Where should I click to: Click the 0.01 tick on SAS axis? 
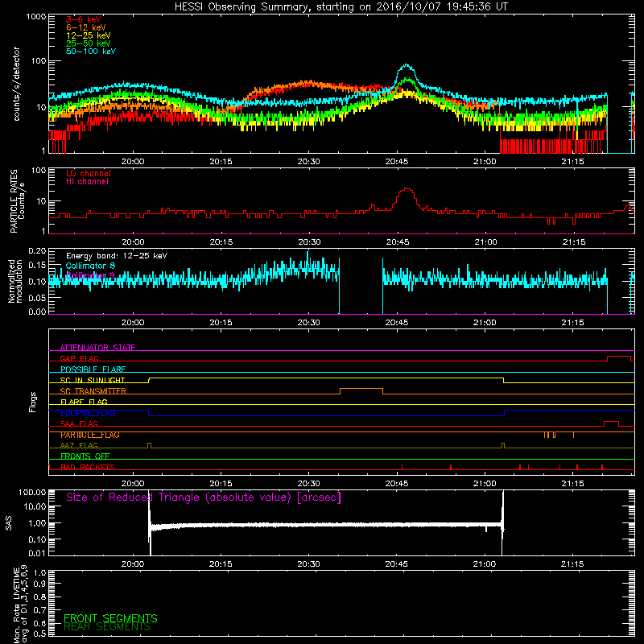[37, 553]
